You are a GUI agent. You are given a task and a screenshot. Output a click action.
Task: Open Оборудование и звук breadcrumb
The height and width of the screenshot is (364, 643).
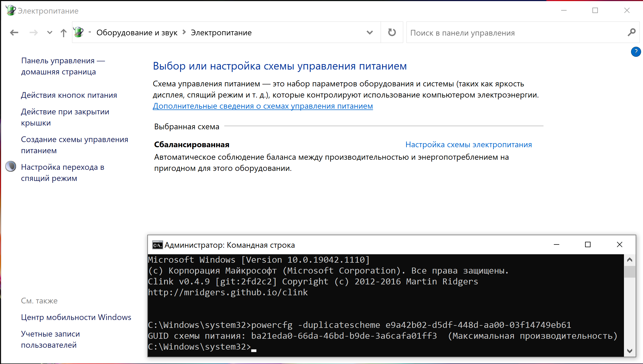[137, 33]
